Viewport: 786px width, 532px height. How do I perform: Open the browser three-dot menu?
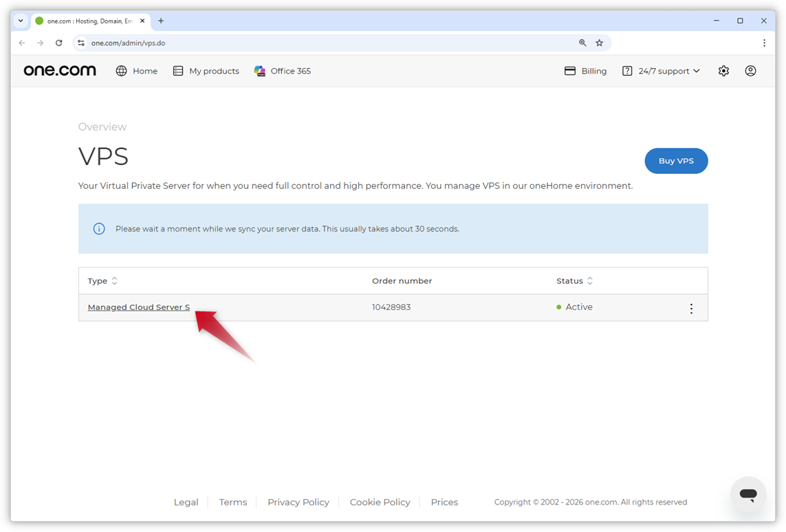coord(764,42)
